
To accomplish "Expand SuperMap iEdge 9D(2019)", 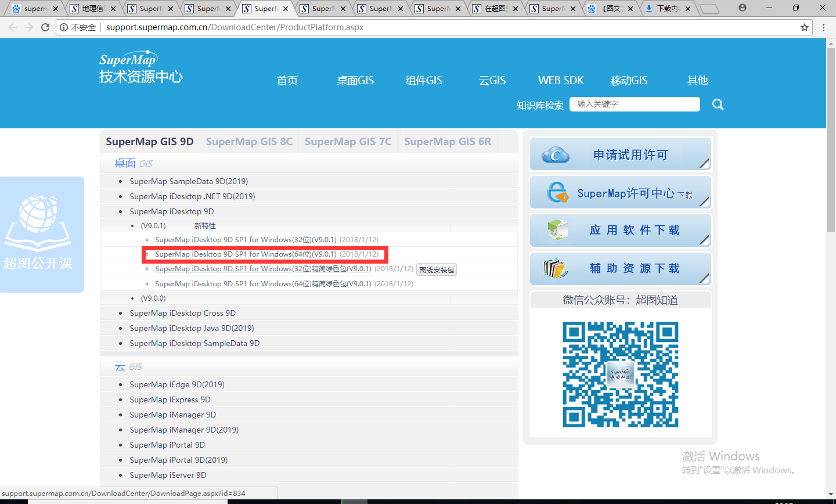I will coord(177,384).
